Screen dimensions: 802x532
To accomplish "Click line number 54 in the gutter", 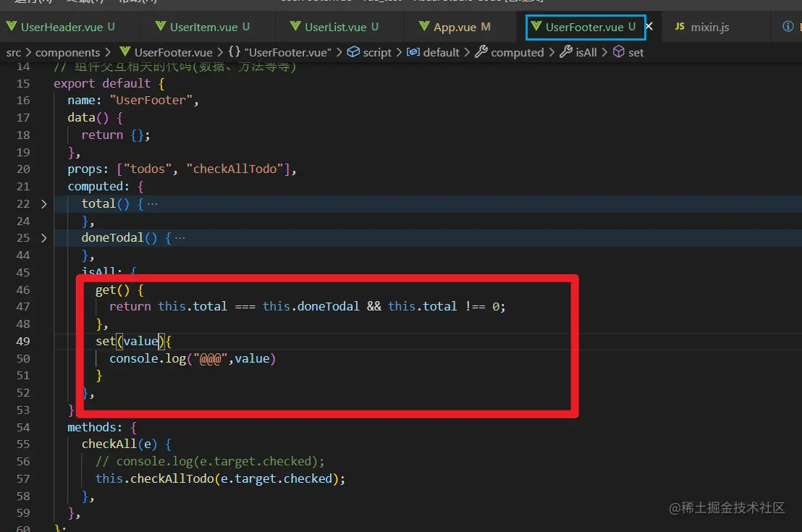I will pos(23,428).
